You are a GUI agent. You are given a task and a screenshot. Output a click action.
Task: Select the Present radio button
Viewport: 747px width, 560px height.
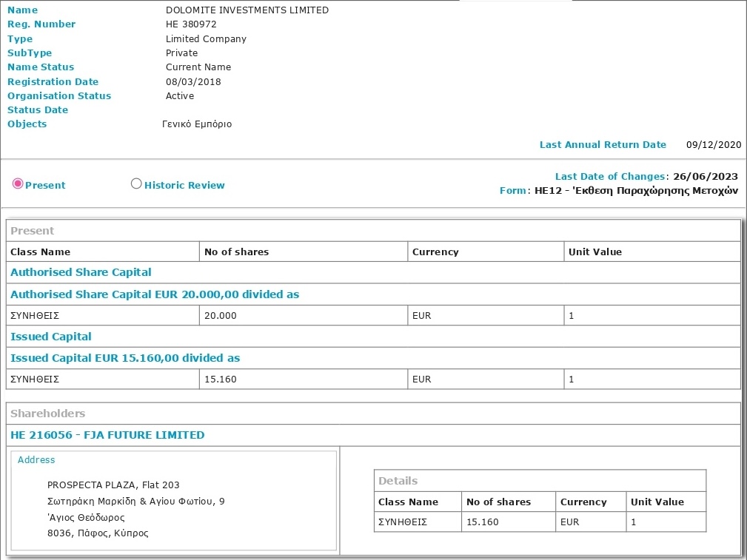18,183
